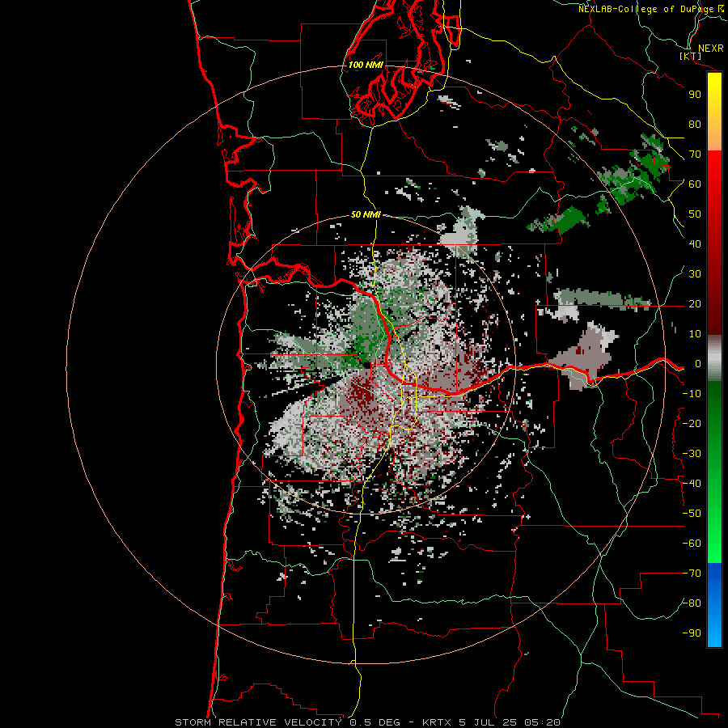Select the "-80" value on the velocity scale

pyautogui.click(x=692, y=603)
